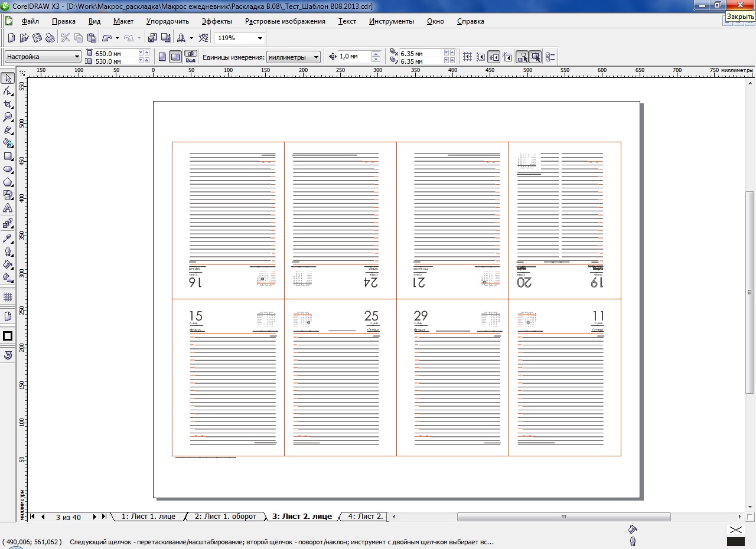Select the Eyedropper tool in the toolbox

8,238
